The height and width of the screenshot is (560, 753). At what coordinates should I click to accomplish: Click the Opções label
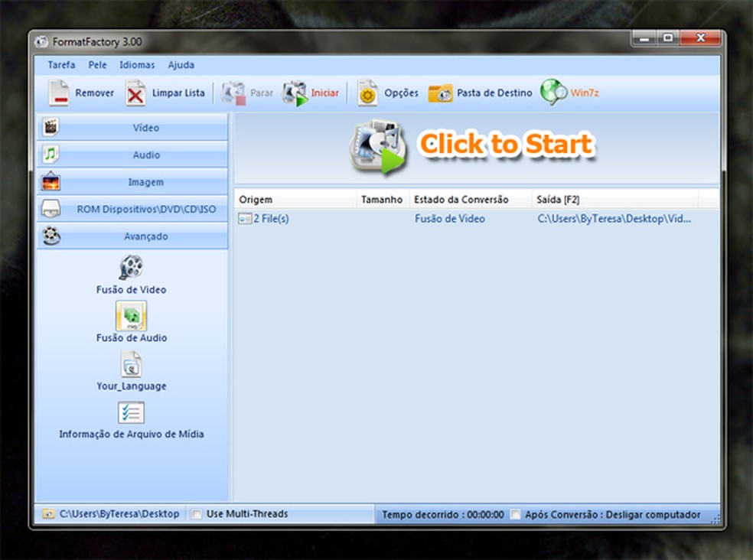click(401, 93)
